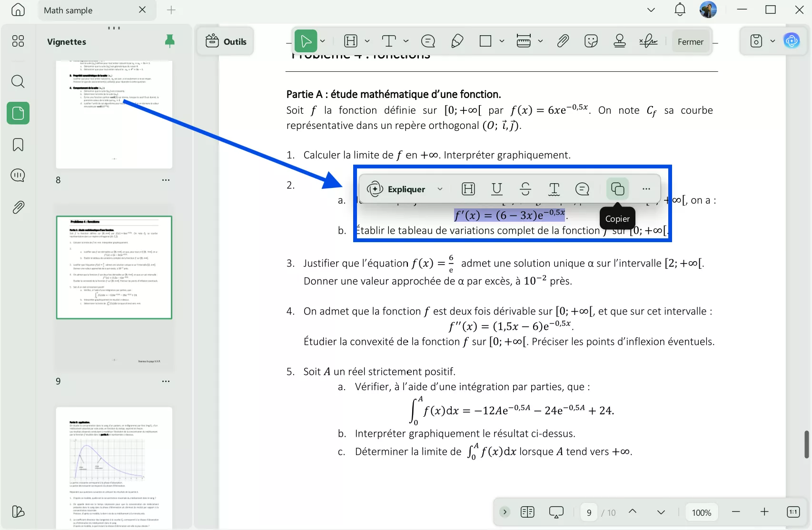Apply strikethrough to the selected text
Viewport: 812px width, 530px height.
(525, 189)
